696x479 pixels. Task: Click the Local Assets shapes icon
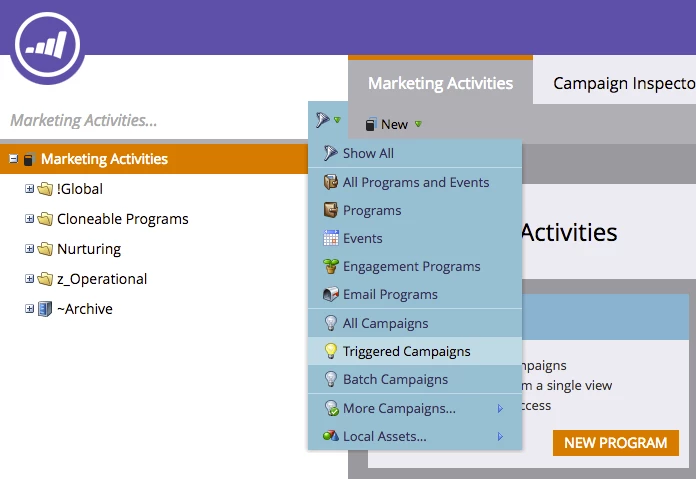(331, 436)
